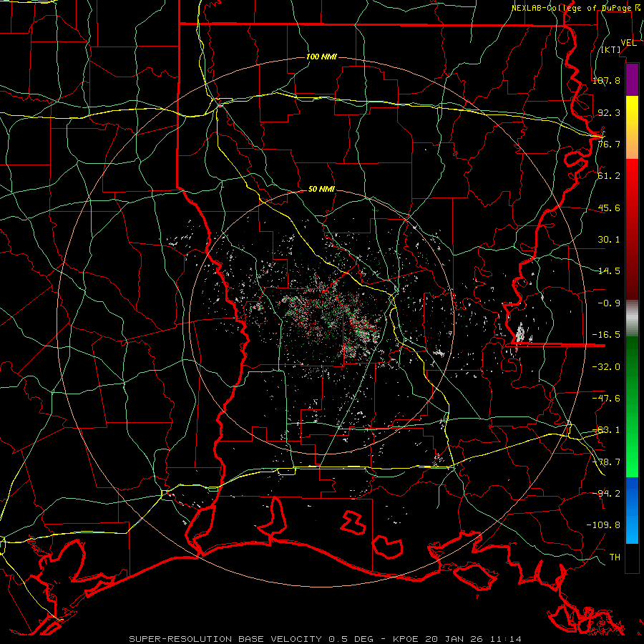This screenshot has height=644, width=644.
Task: Click the -0.9 velocity scale value
Action: [609, 303]
